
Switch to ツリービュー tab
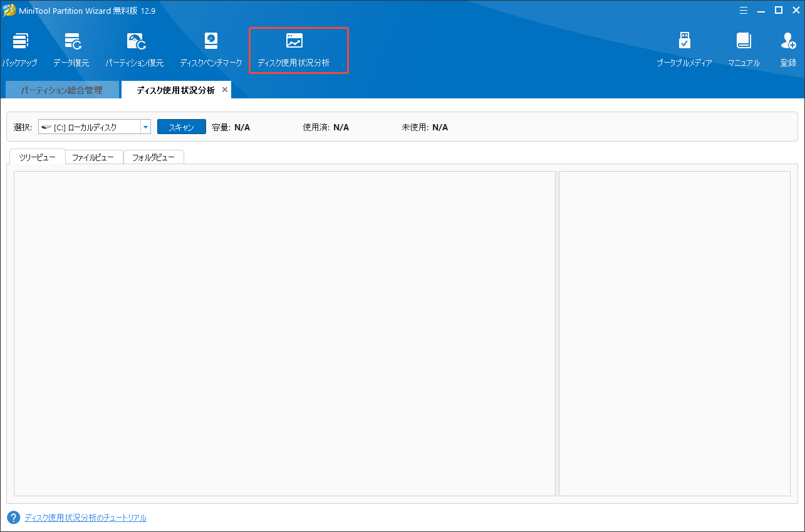click(38, 157)
